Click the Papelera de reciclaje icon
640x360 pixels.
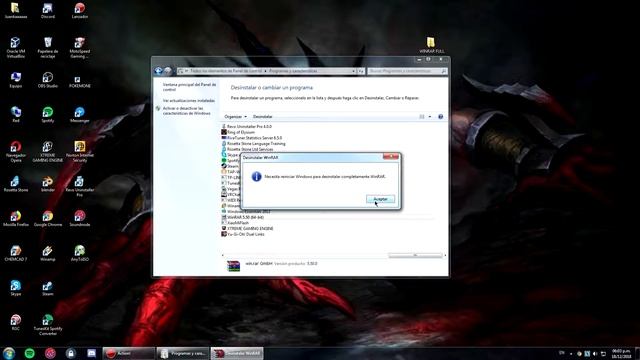(x=48, y=48)
